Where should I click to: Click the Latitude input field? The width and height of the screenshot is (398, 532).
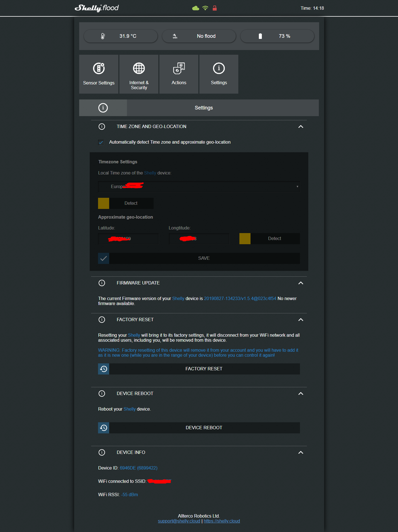[x=128, y=239]
